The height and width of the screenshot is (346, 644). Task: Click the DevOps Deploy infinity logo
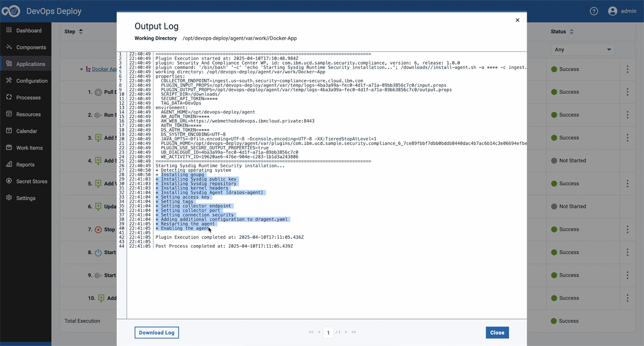click(12, 11)
